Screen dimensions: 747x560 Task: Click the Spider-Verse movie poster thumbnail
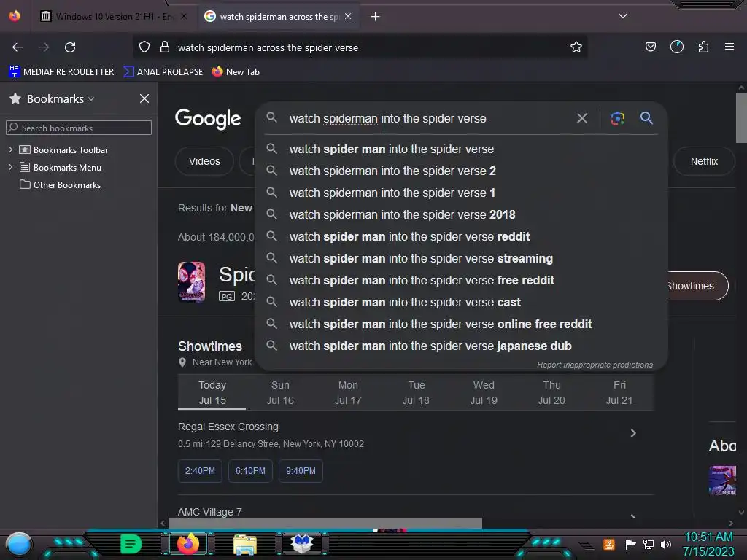[192, 282]
